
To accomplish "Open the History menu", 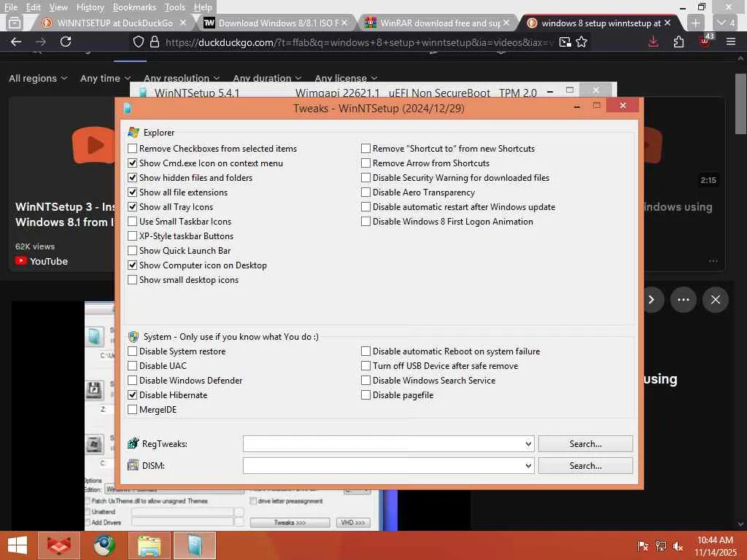I will pyautogui.click(x=90, y=7).
